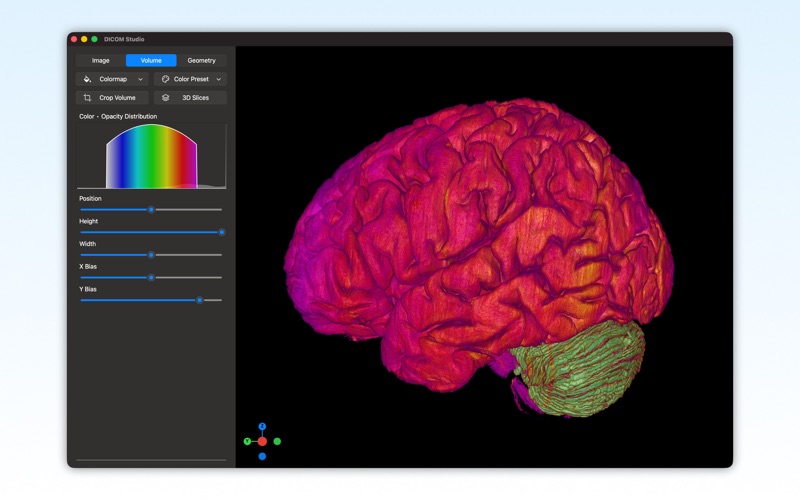This screenshot has height=500, width=800.
Task: Click the X Bias slider handle
Action: (151, 278)
